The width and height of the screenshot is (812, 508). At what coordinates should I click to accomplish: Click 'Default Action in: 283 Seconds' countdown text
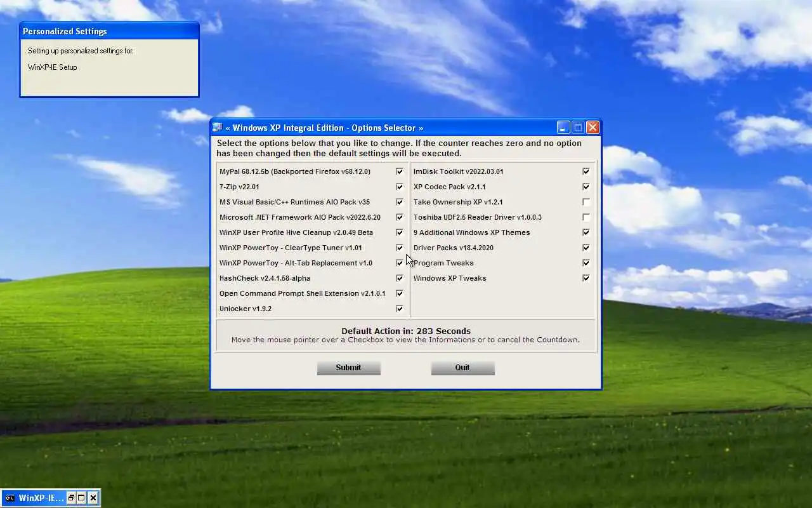tap(406, 331)
